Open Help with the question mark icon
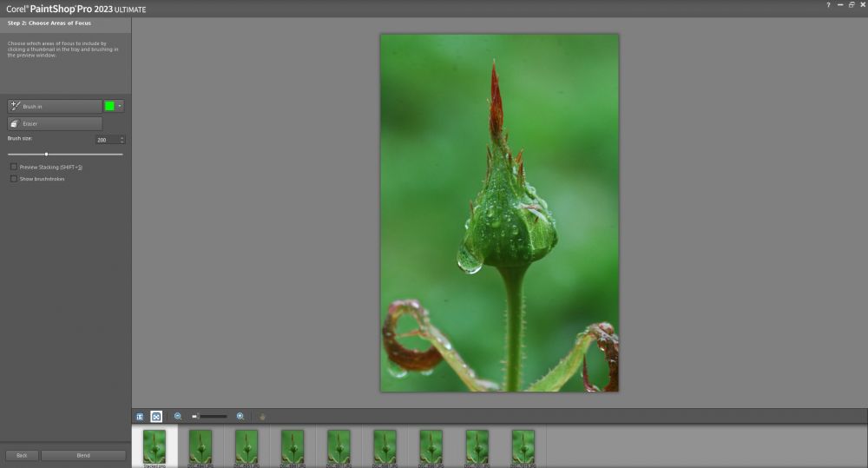Viewport: 868px width, 468px height. coord(828,5)
